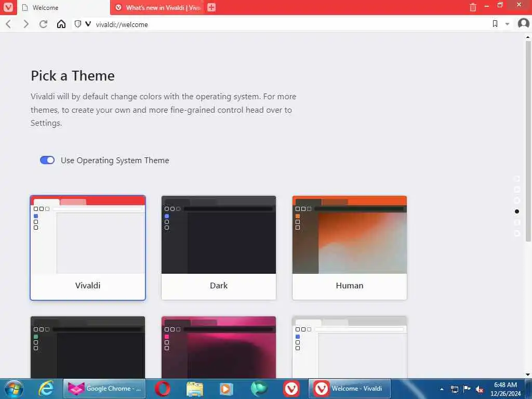Jump to last page indicator dot
The height and width of the screenshot is (399, 532).
[517, 233]
